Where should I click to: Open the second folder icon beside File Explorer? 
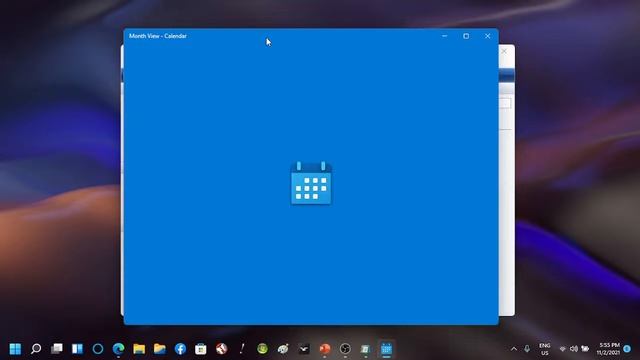point(160,349)
